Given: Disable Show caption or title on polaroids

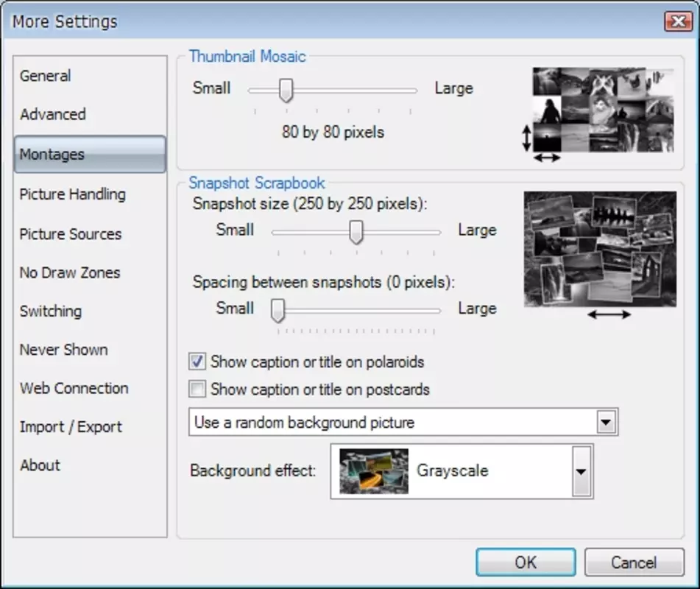Looking at the screenshot, I should (x=197, y=361).
